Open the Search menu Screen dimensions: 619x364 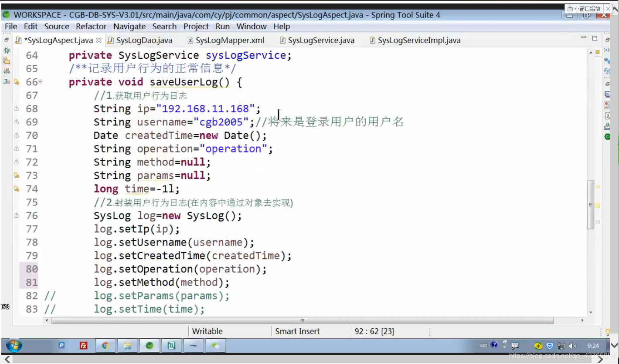164,27
